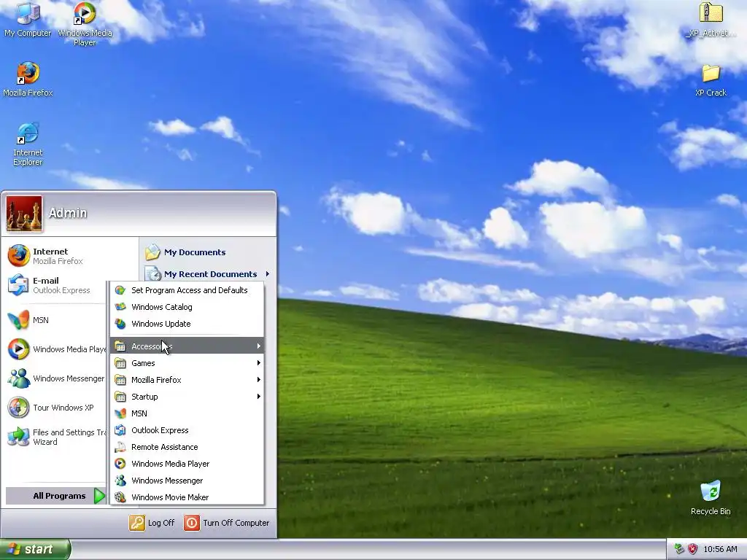Click the Windows Catalog icon

(x=120, y=307)
